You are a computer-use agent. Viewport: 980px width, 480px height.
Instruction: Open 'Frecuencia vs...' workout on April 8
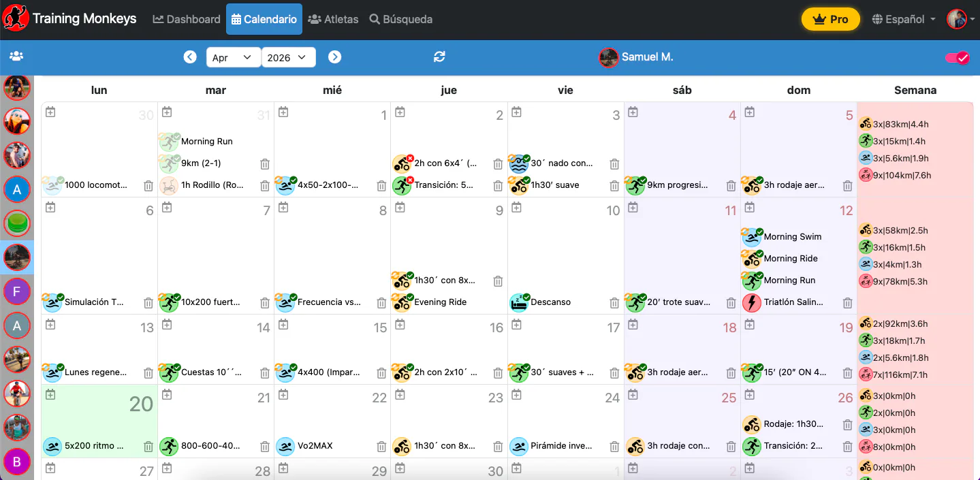pyautogui.click(x=329, y=302)
